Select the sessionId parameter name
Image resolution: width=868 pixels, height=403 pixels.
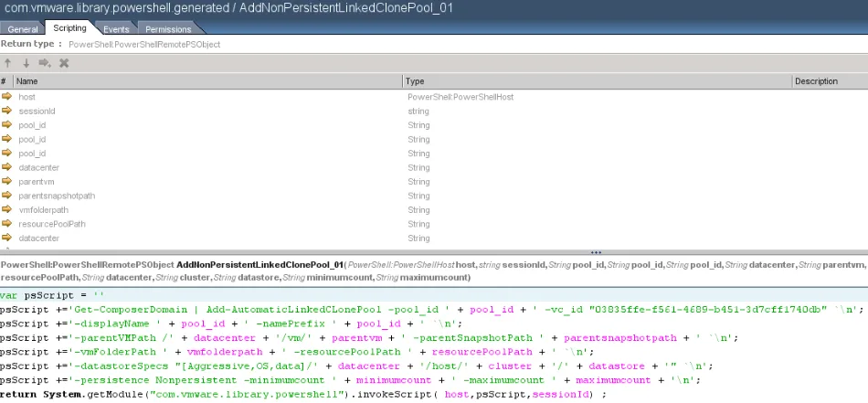37,111
